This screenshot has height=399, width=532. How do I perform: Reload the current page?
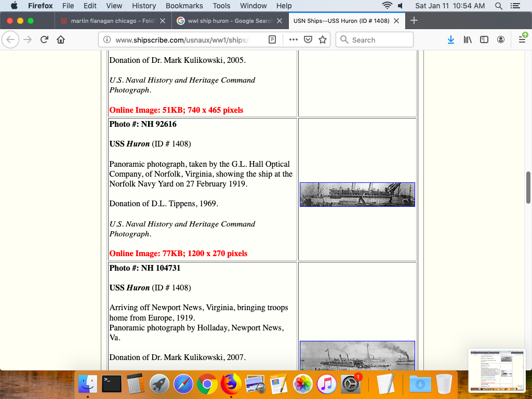(x=44, y=40)
